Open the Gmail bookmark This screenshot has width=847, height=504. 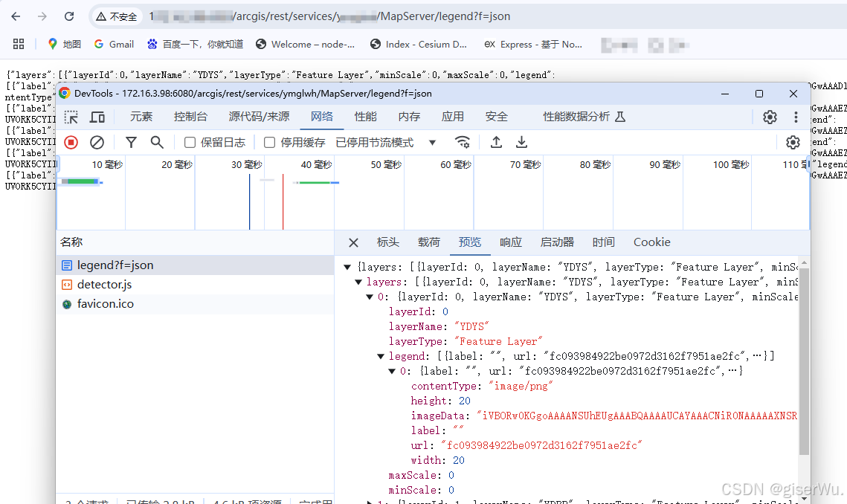(x=114, y=45)
